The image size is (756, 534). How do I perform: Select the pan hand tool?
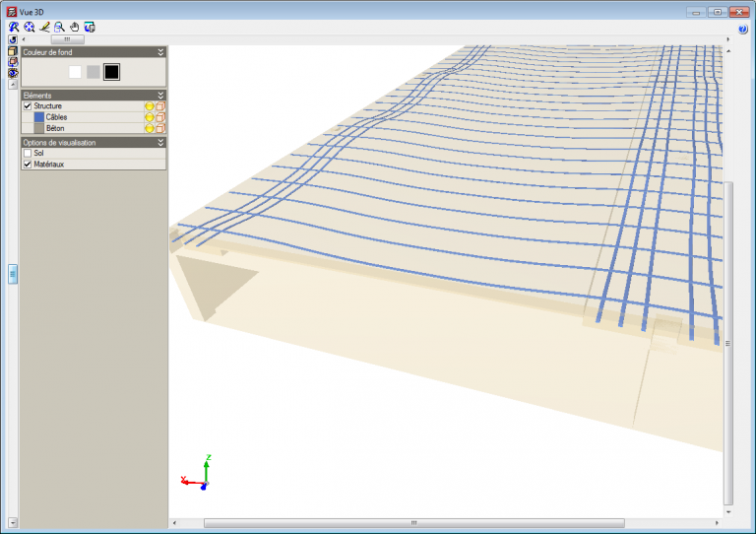click(x=74, y=27)
